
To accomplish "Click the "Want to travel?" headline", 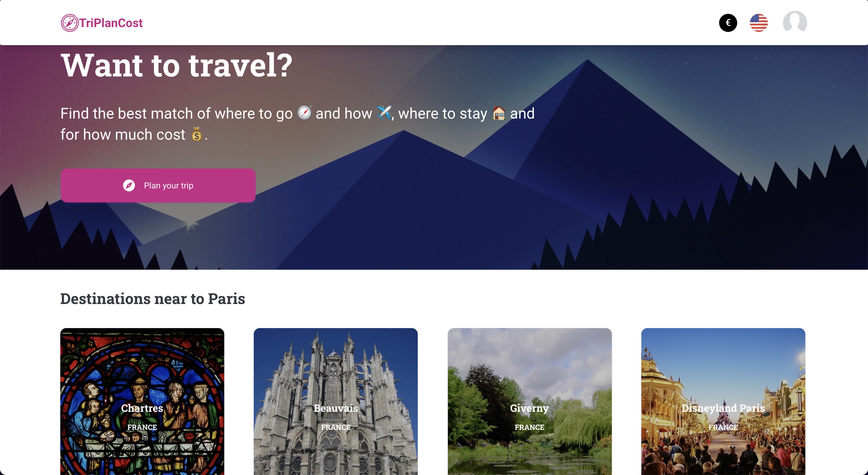I will click(x=176, y=65).
